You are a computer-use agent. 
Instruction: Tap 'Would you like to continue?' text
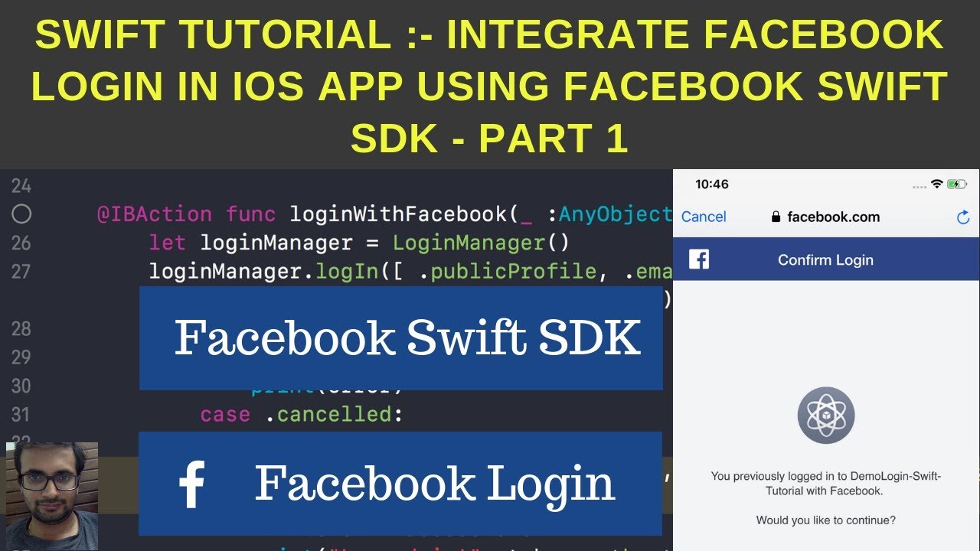click(825, 520)
